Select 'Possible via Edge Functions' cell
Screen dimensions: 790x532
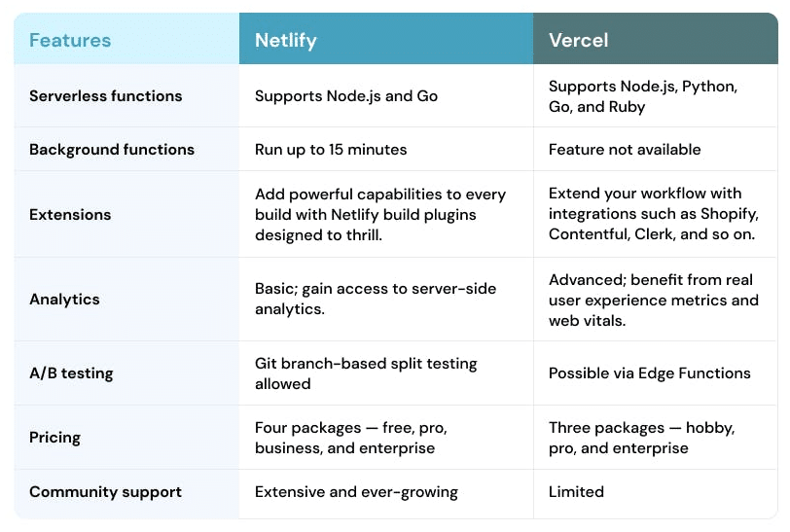649,373
